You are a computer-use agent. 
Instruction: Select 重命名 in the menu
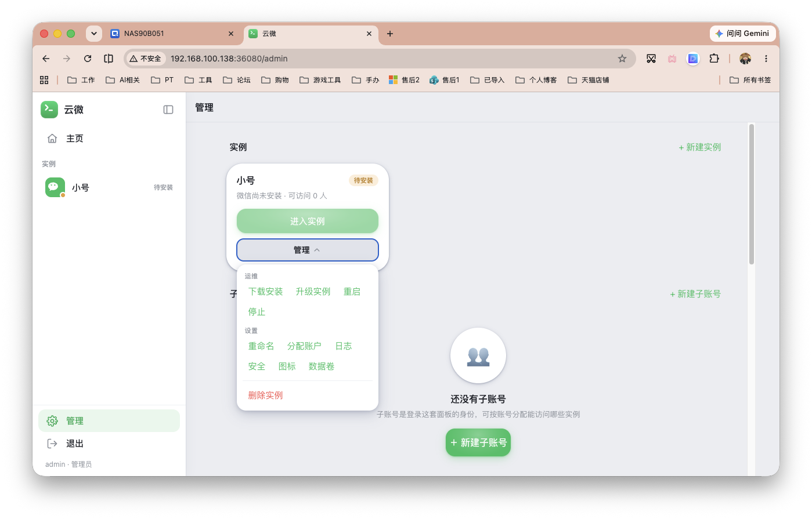tap(261, 346)
